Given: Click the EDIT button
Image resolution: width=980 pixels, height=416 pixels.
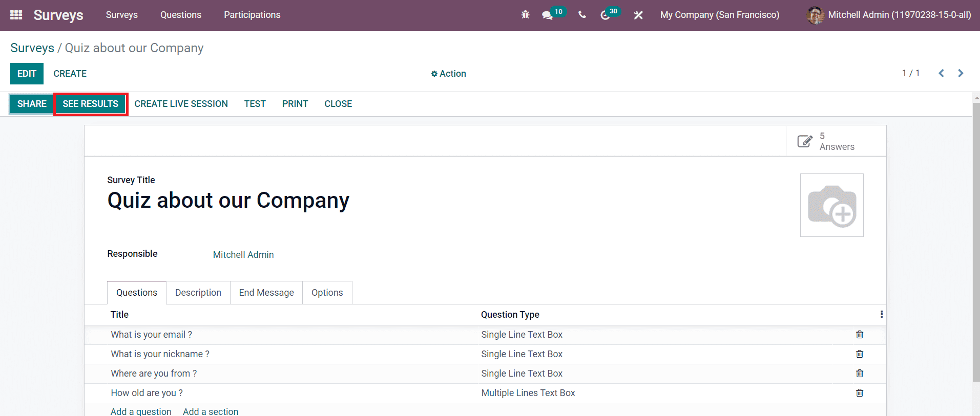Looking at the screenshot, I should point(27,74).
